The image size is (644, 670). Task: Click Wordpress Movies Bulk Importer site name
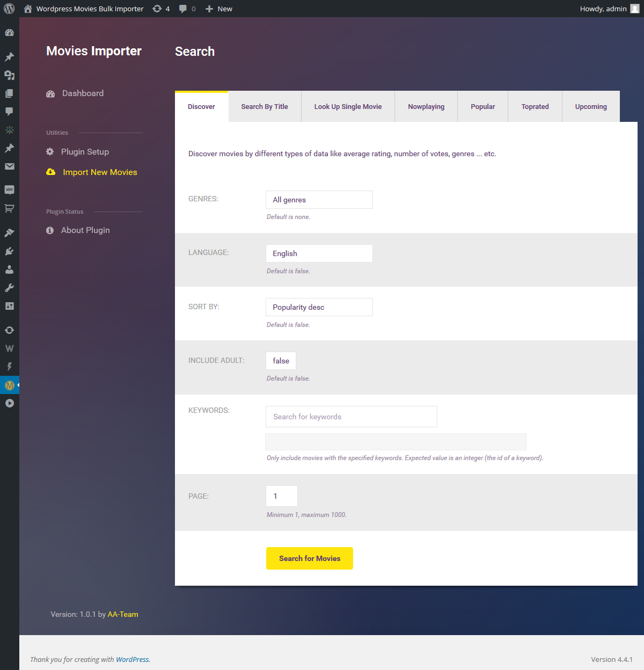pyautogui.click(x=90, y=9)
